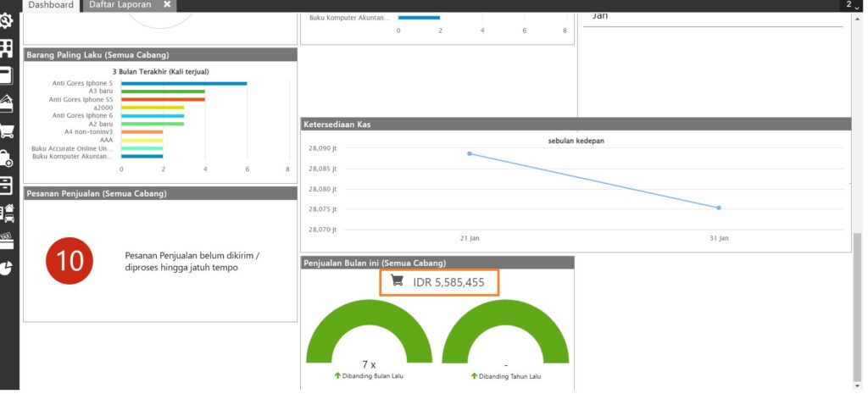Expand the open tabs counter dropdown
This screenshot has width=868, height=394.
851,5
